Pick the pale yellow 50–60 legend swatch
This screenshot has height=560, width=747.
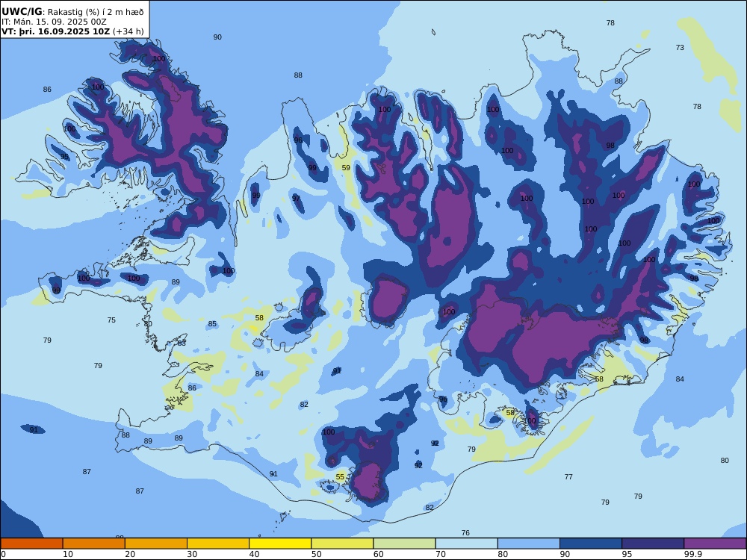pos(342,544)
